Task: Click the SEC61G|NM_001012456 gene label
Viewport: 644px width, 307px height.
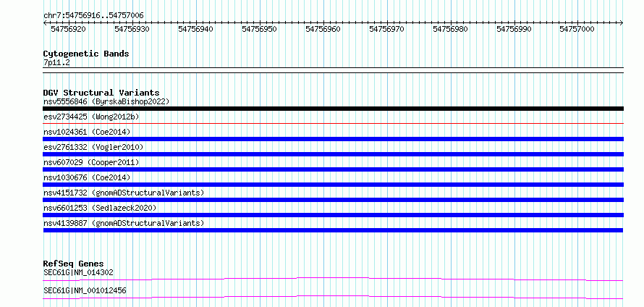Action: tap(85, 291)
